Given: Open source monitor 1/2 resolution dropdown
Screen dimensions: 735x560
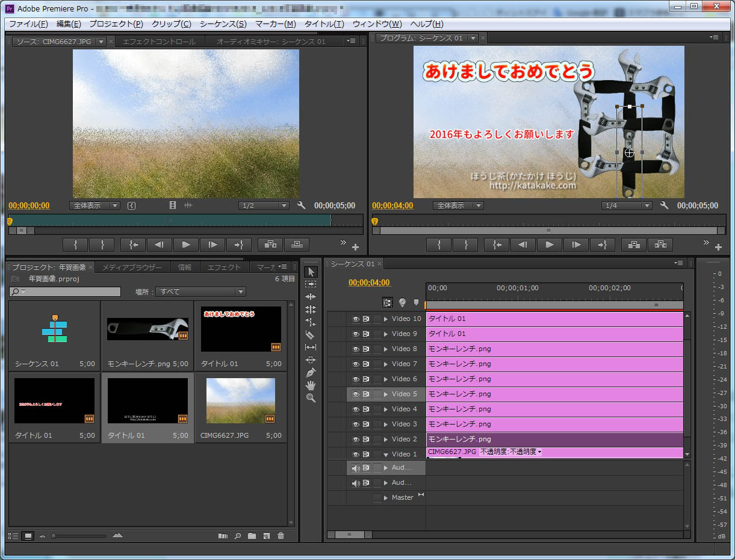Looking at the screenshot, I should tap(264, 206).
